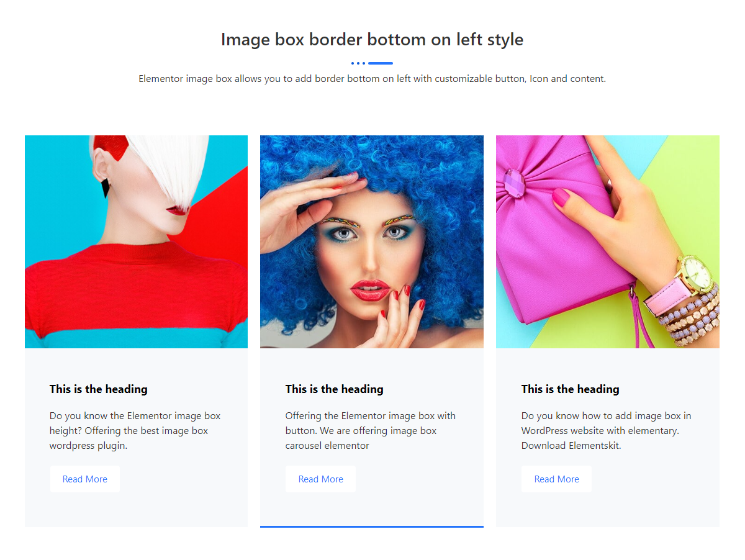Select the blue curly hair woman image
Screen dimensions: 745x560
[x=371, y=242]
